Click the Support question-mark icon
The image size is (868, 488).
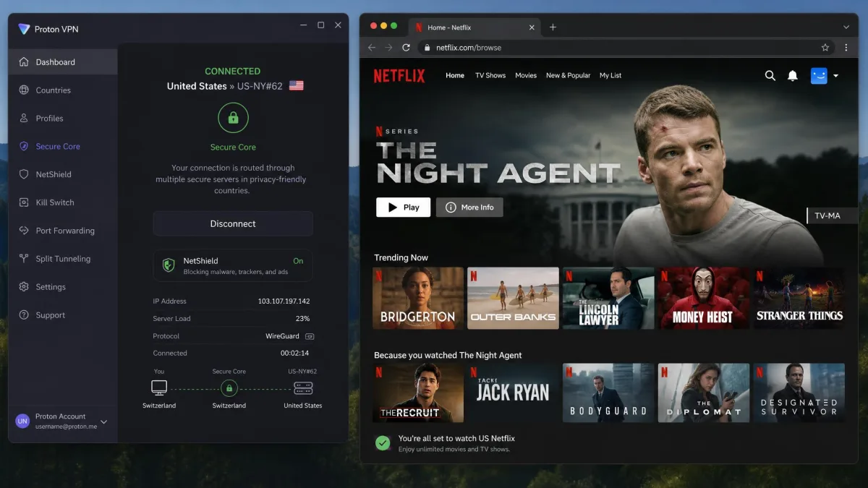tap(24, 315)
